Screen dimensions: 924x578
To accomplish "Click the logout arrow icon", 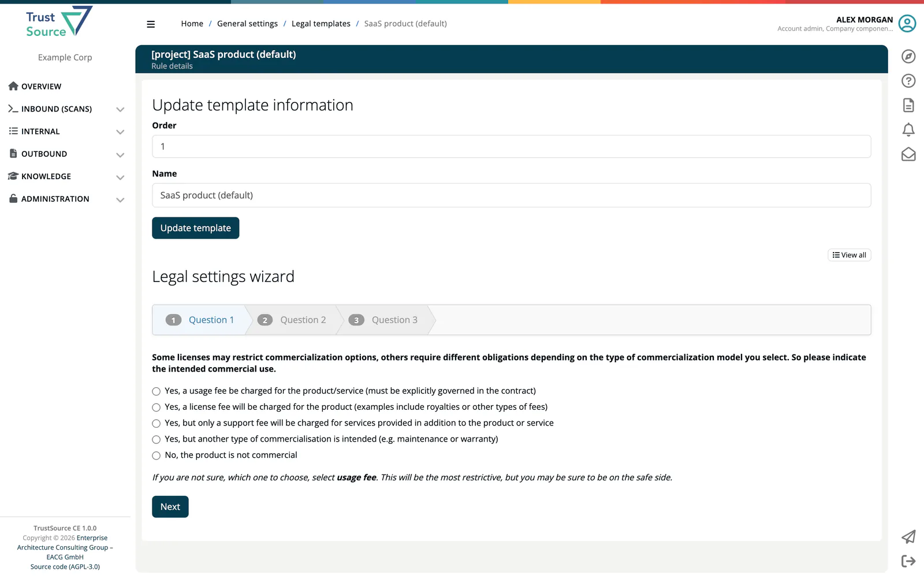I will pos(908,561).
